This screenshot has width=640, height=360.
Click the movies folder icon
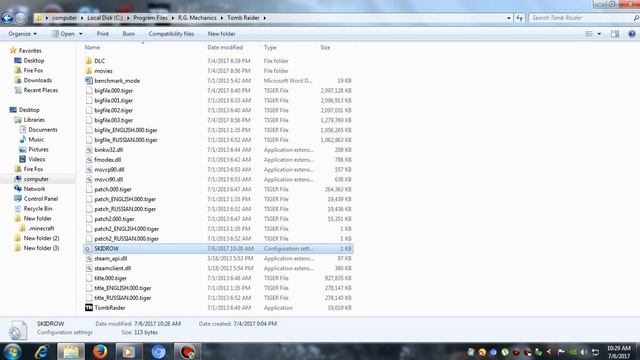pos(89,71)
